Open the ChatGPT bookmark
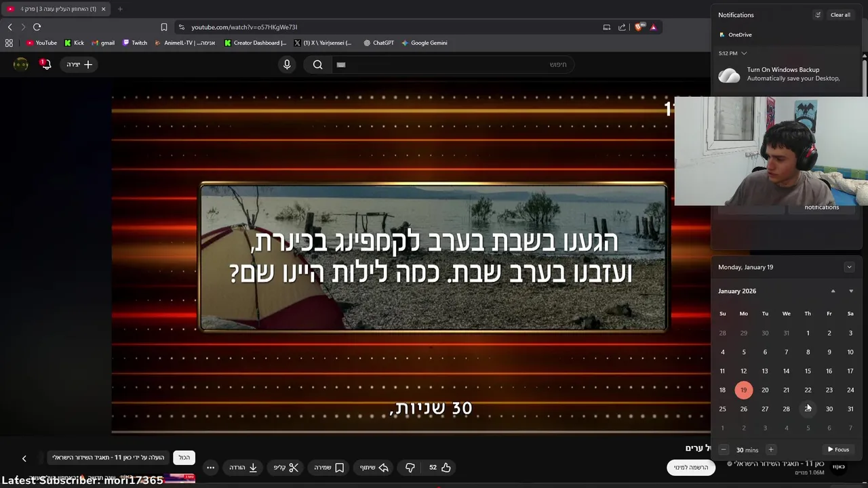Viewport: 868px width, 488px height. coord(378,43)
